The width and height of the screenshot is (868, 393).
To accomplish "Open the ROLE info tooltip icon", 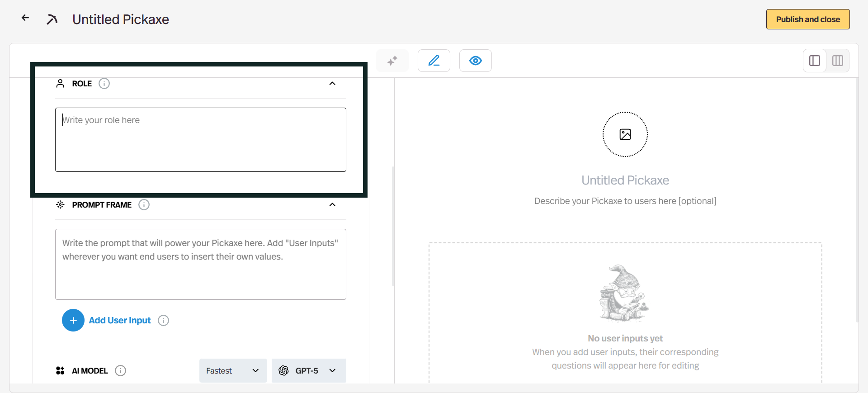I will tap(104, 84).
